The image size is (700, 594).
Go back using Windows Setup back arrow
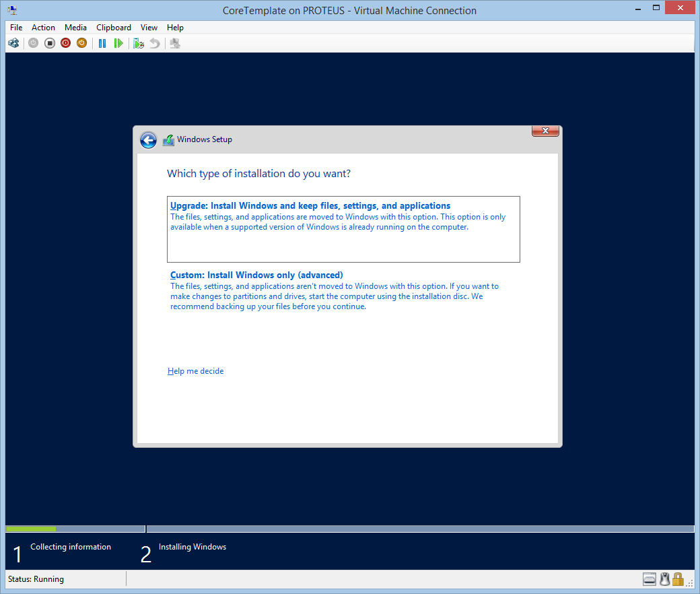pyautogui.click(x=148, y=140)
